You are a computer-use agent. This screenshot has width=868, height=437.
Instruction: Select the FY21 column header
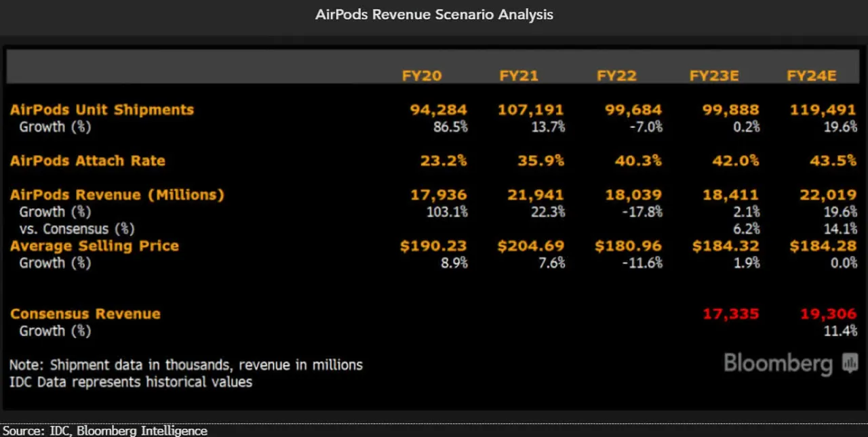coord(519,76)
